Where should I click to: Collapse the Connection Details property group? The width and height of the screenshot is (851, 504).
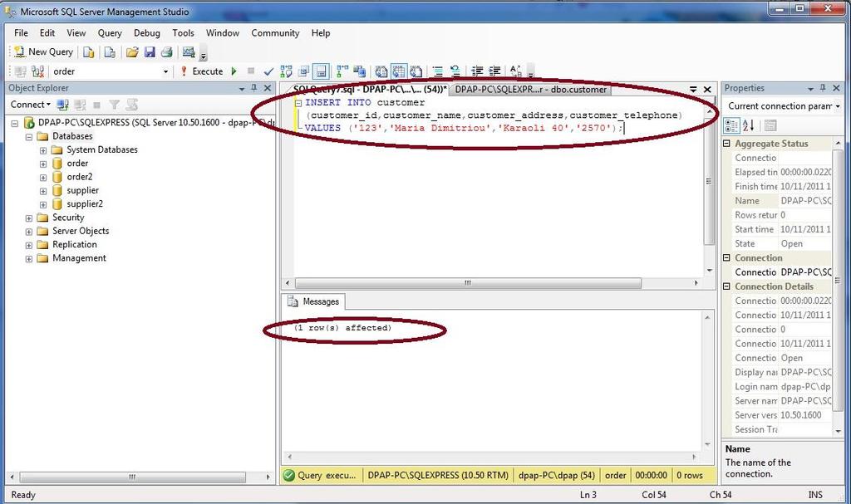726,286
